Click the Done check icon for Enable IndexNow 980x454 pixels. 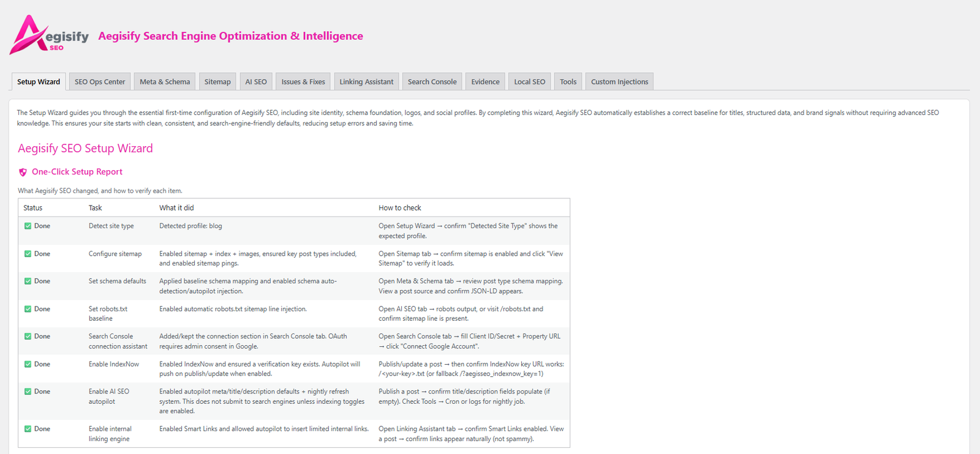click(28, 364)
